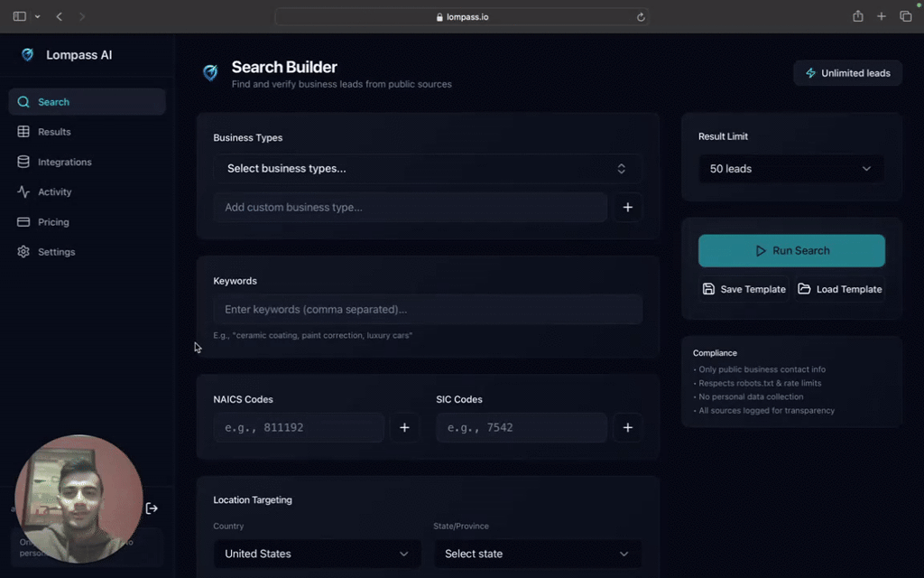Viewport: 924px width, 578px height.
Task: Go to Integrations in sidebar
Action: pos(87,163)
